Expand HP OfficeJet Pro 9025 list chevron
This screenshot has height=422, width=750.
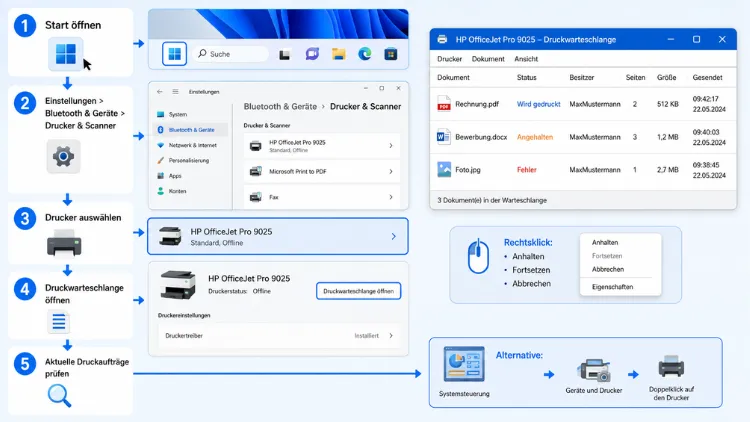point(391,145)
